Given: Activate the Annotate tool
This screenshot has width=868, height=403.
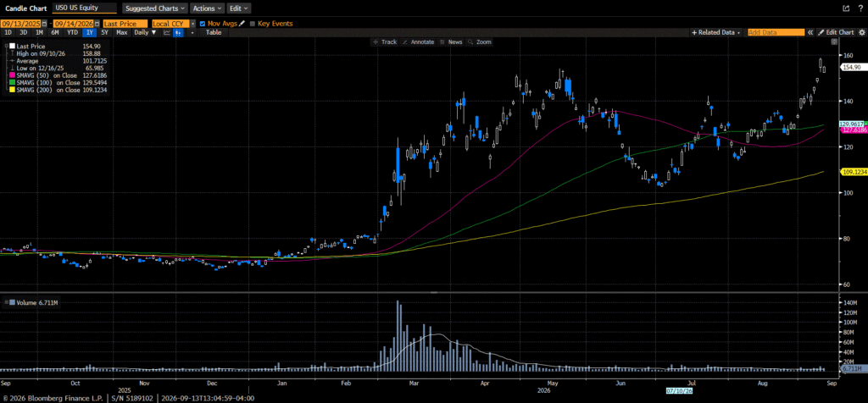Looking at the screenshot, I should pos(418,42).
